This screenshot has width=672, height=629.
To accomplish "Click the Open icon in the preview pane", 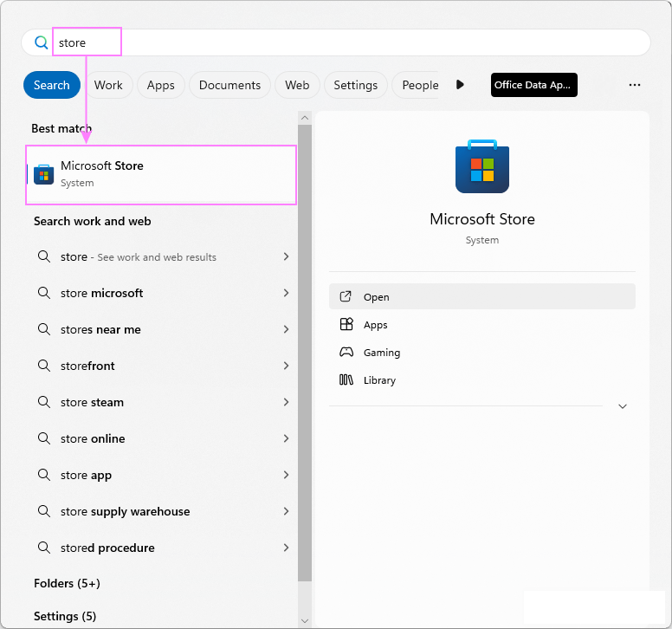I will pyautogui.click(x=346, y=296).
